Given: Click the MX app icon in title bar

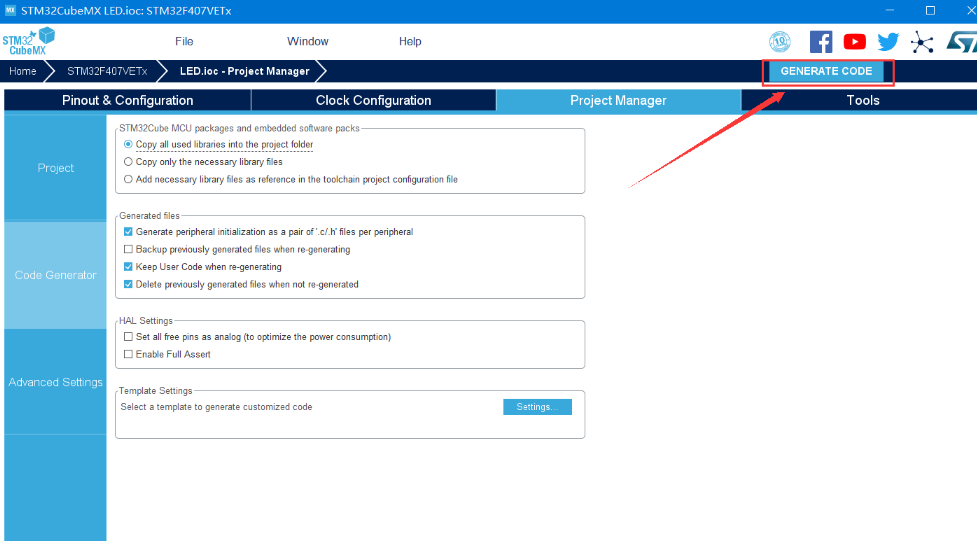Looking at the screenshot, I should tap(10, 11).
